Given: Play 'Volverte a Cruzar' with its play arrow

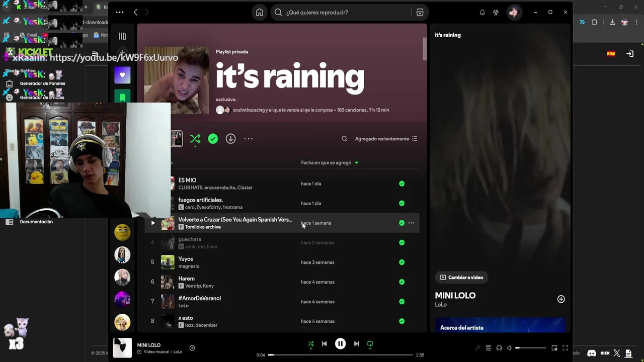Looking at the screenshot, I should [x=153, y=223].
